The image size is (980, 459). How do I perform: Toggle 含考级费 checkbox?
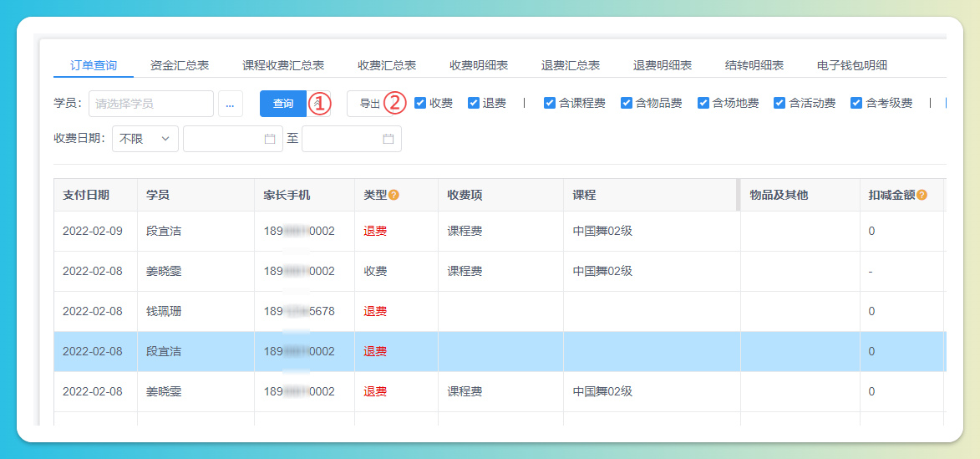(856, 103)
